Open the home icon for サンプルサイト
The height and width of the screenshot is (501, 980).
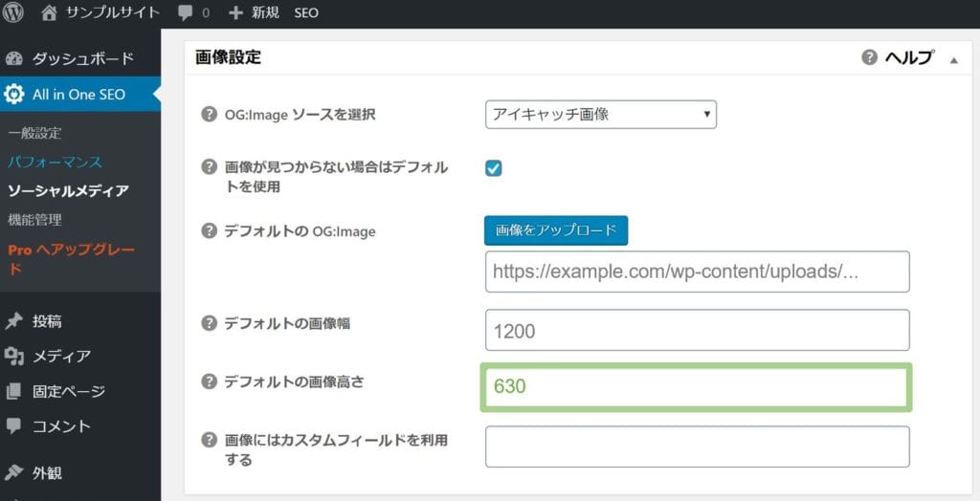[x=49, y=12]
